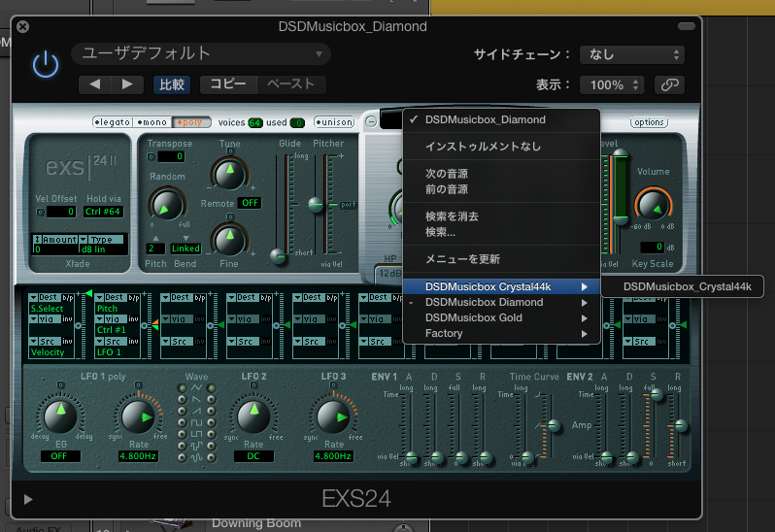Click the LFO 2 Rate knob
Screen dimensions: 775x532
click(253, 415)
